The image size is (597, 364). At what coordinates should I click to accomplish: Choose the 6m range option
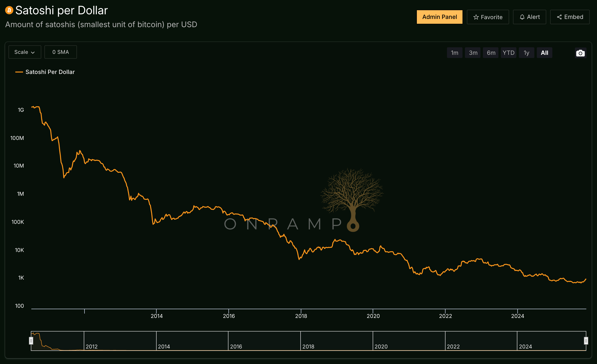(x=491, y=53)
